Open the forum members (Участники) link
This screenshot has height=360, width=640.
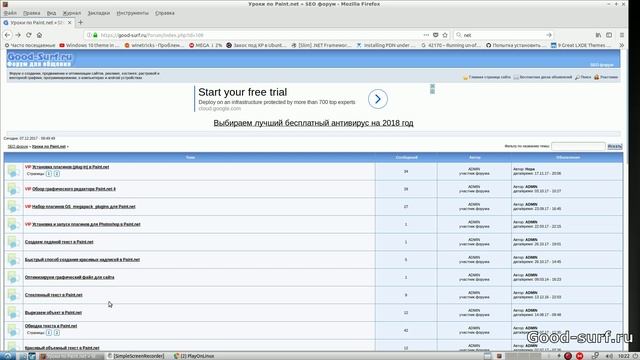point(606,77)
